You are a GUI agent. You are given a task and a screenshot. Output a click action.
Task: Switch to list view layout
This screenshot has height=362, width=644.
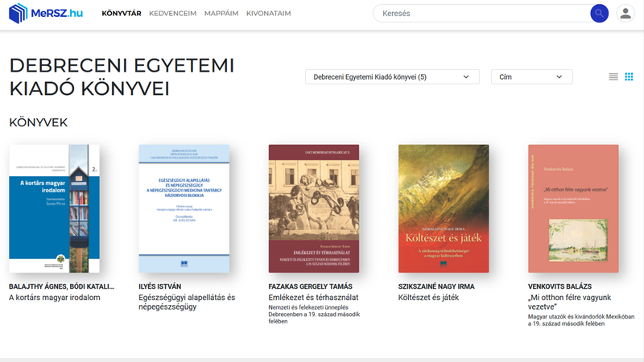(613, 76)
